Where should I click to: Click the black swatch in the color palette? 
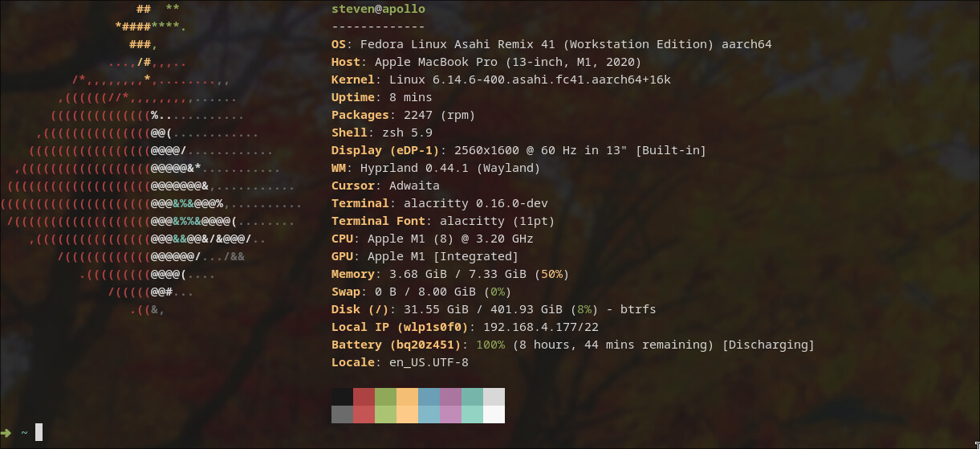click(342, 397)
